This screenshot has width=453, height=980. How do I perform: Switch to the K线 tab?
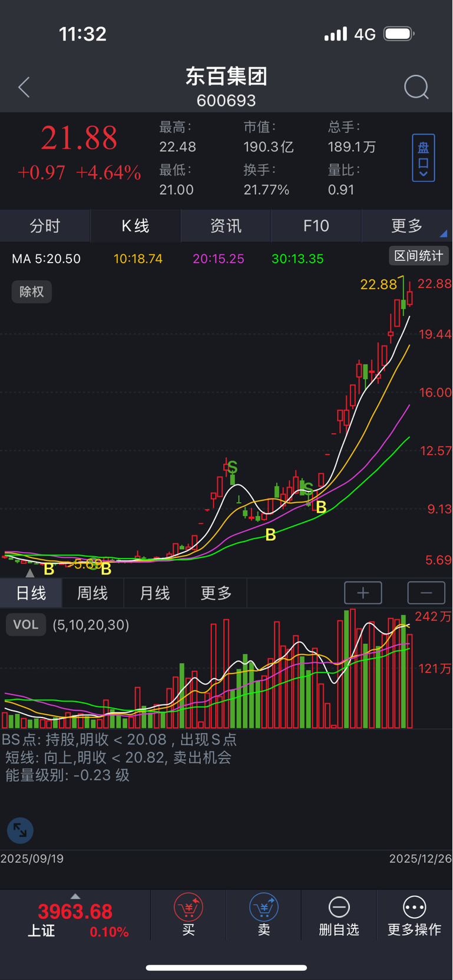[x=135, y=225]
